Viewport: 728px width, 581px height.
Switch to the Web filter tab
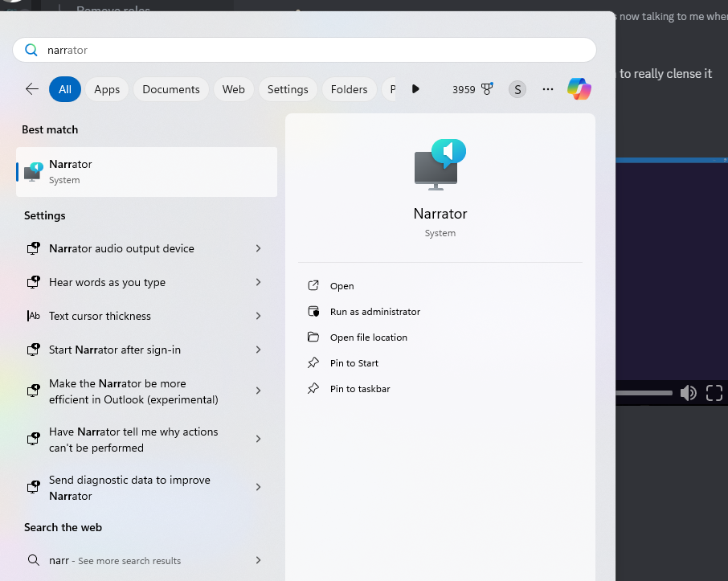pyautogui.click(x=234, y=89)
